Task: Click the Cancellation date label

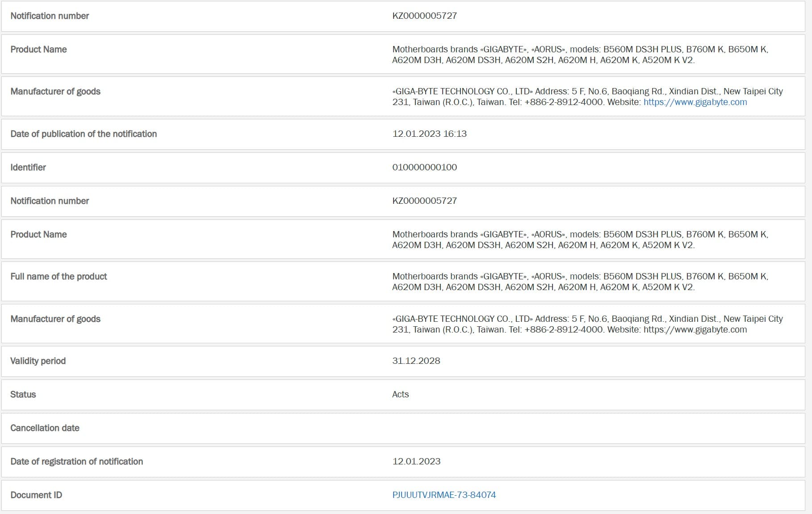Action: click(x=45, y=428)
